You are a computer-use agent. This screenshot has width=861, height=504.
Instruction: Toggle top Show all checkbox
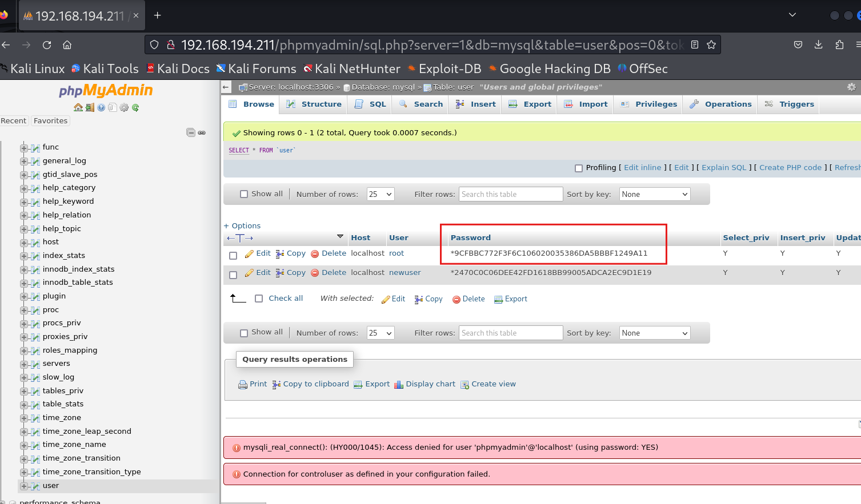pyautogui.click(x=244, y=194)
